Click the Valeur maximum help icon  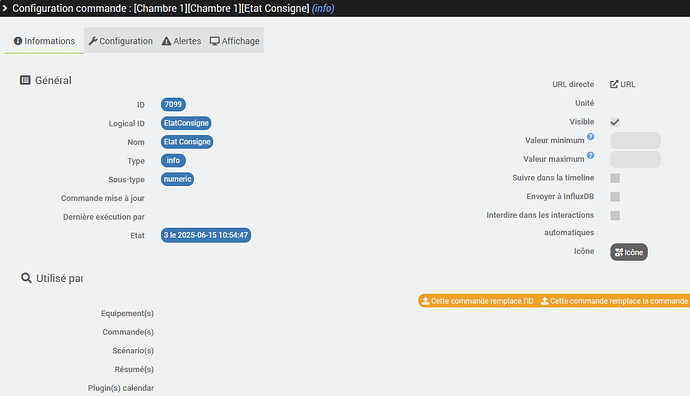coord(591,155)
